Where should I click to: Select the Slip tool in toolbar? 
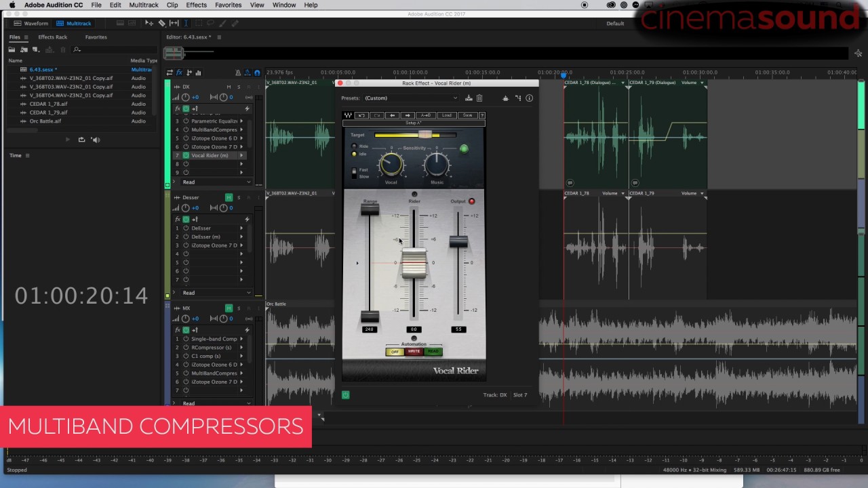click(x=174, y=23)
